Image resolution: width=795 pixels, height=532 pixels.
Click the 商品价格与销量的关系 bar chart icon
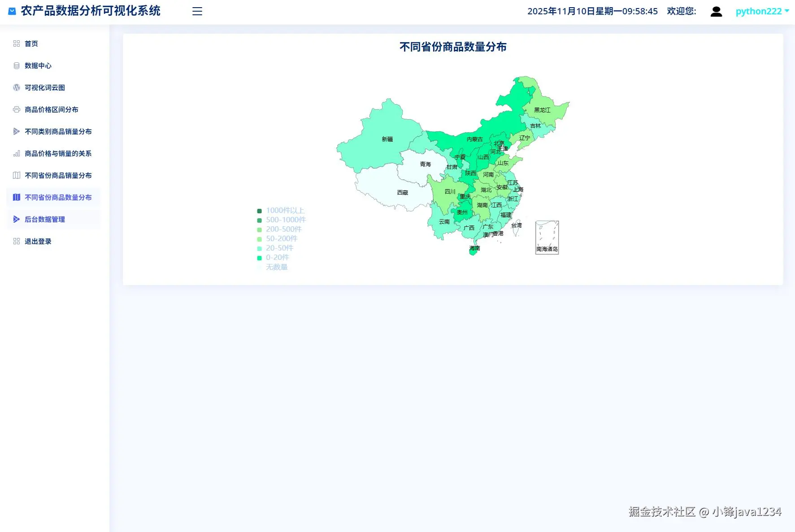coord(17,153)
